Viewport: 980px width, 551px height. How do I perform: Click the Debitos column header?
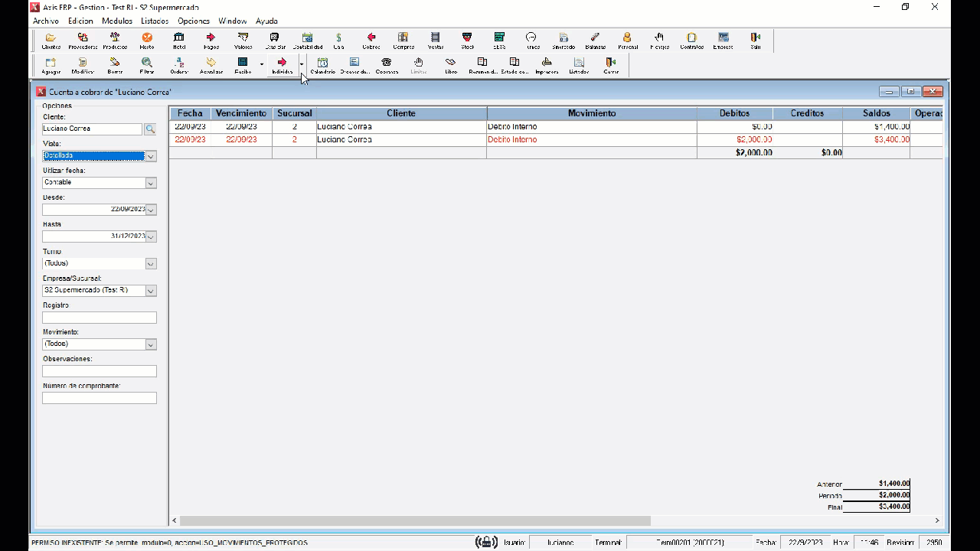click(x=734, y=113)
